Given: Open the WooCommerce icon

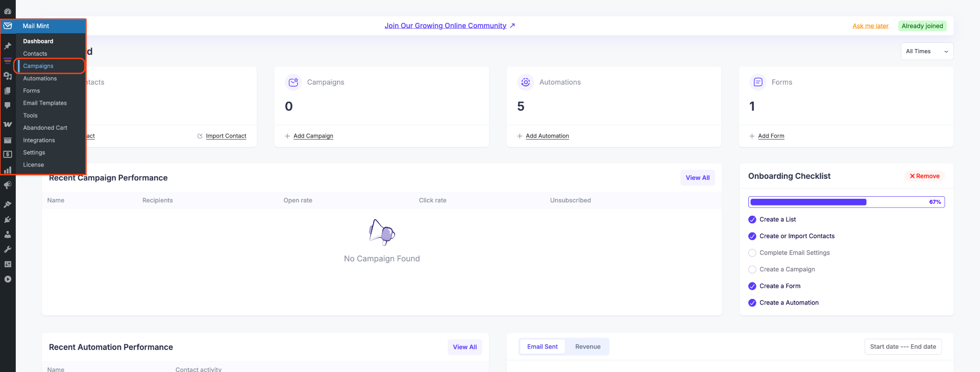Looking at the screenshot, I should [8, 124].
